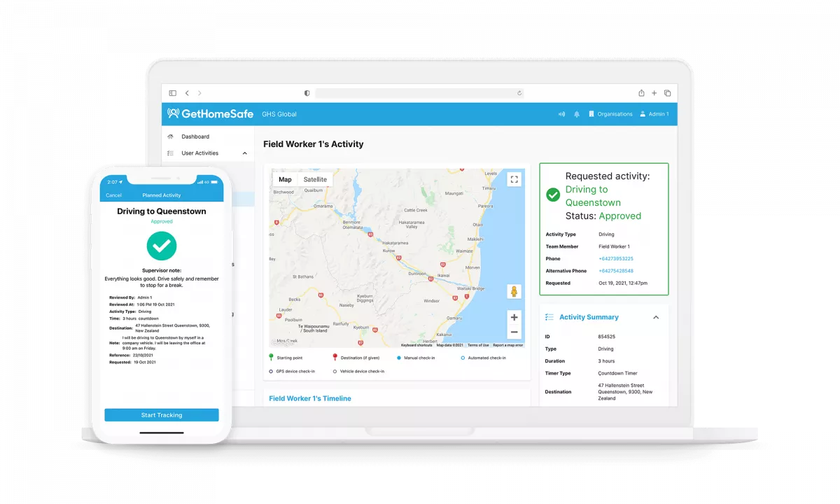Click phone number +64273953225 link
840x504 pixels.
pyautogui.click(x=615, y=259)
